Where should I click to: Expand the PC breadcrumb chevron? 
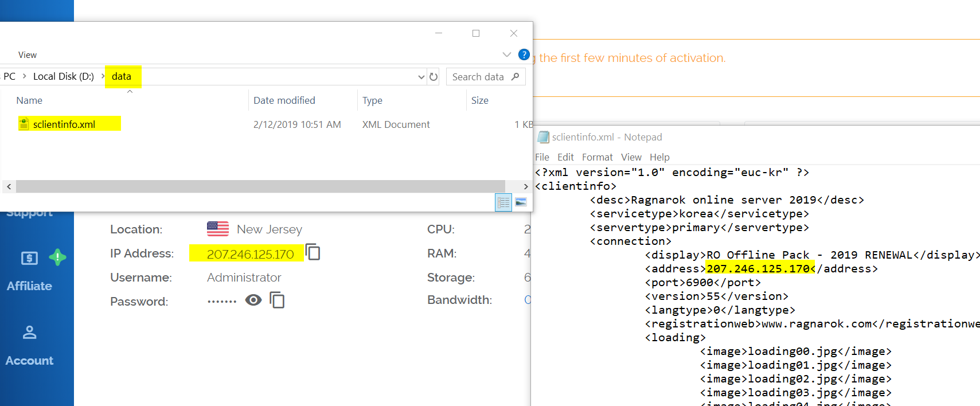[24, 76]
